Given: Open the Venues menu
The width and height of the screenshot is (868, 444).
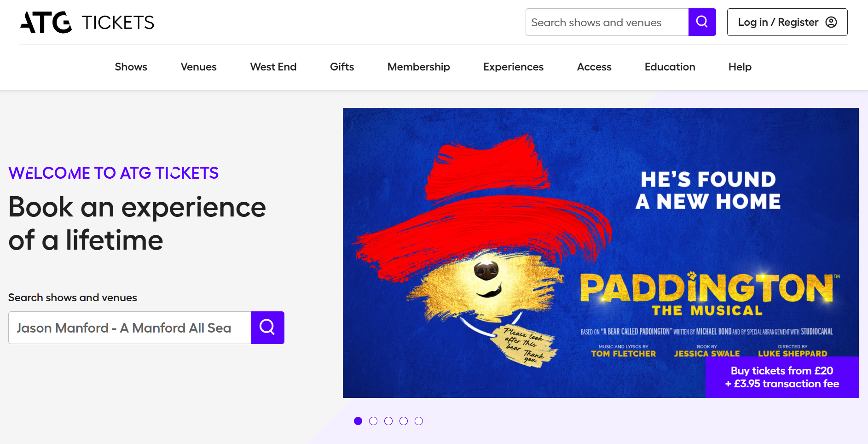Looking at the screenshot, I should tap(198, 67).
